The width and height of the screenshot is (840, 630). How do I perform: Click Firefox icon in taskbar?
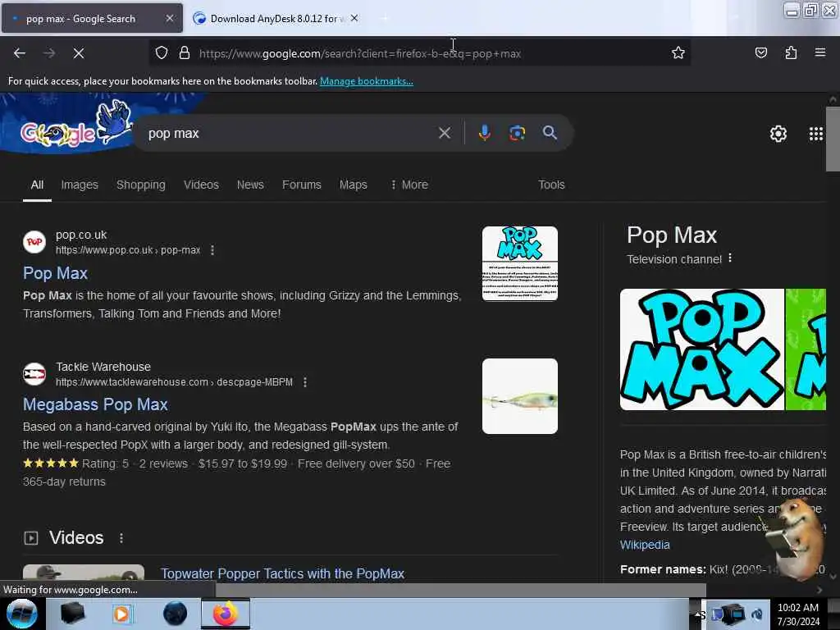pos(226,614)
